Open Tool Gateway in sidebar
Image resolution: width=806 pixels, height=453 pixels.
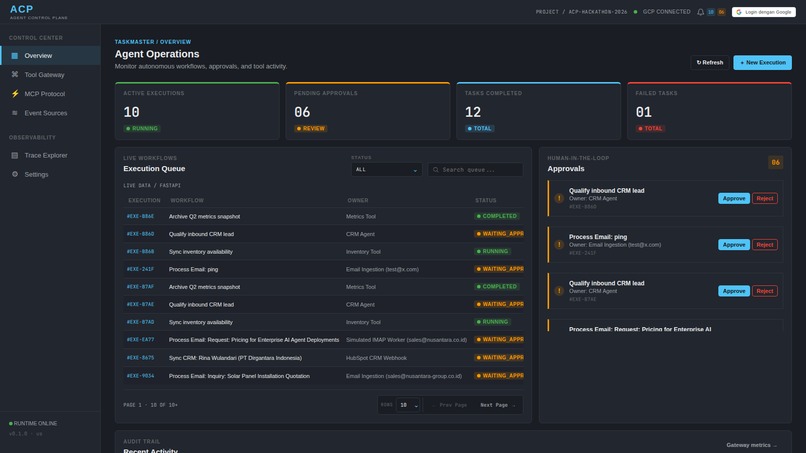[50, 75]
